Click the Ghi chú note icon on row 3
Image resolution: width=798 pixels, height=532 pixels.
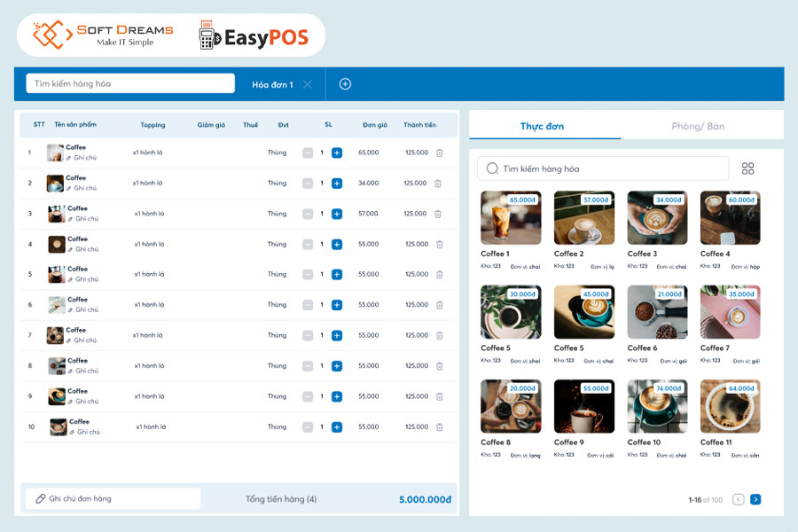click(70, 219)
